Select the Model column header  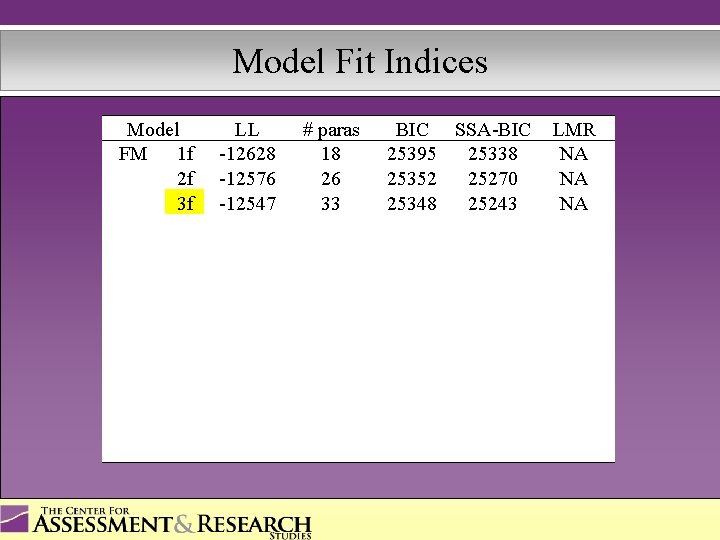(153, 129)
